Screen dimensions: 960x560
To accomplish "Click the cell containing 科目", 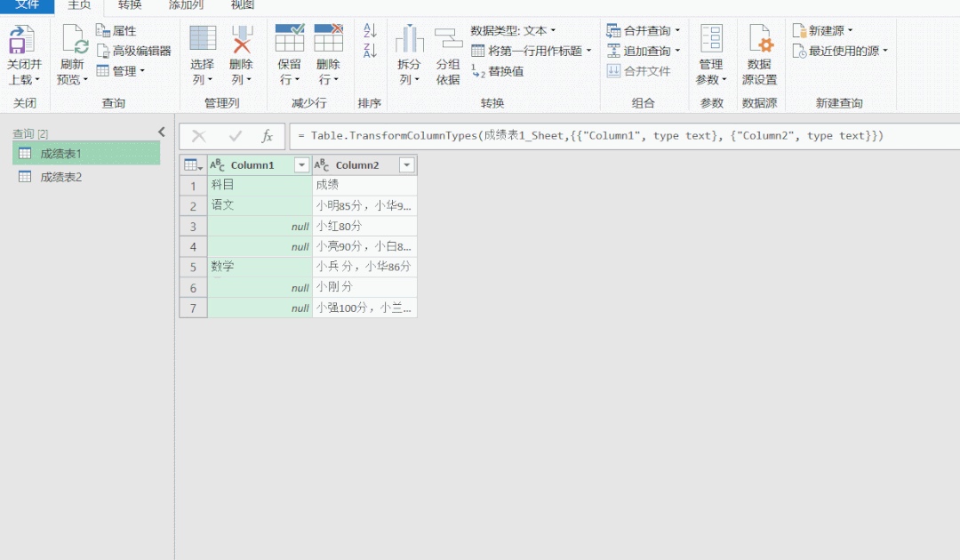I will (x=260, y=185).
